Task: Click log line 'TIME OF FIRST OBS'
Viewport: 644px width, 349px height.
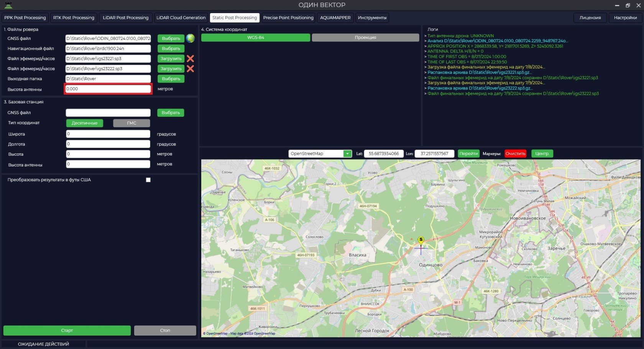Action: pos(467,57)
